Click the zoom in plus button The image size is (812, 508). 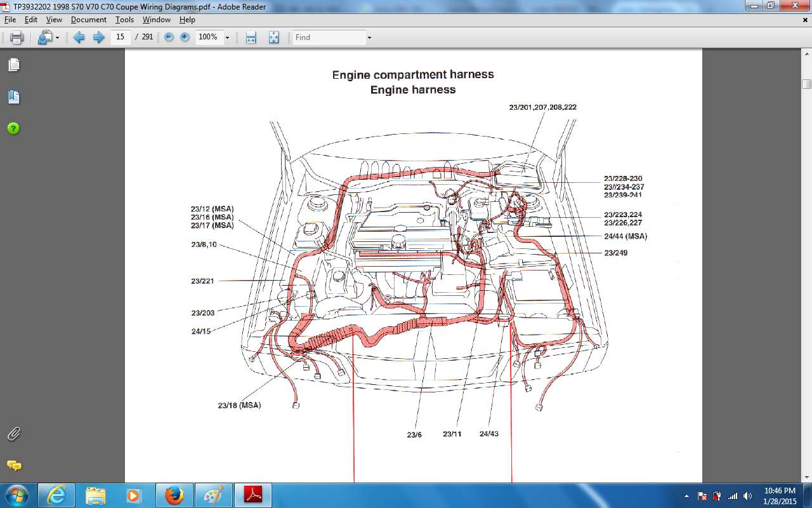coord(185,37)
